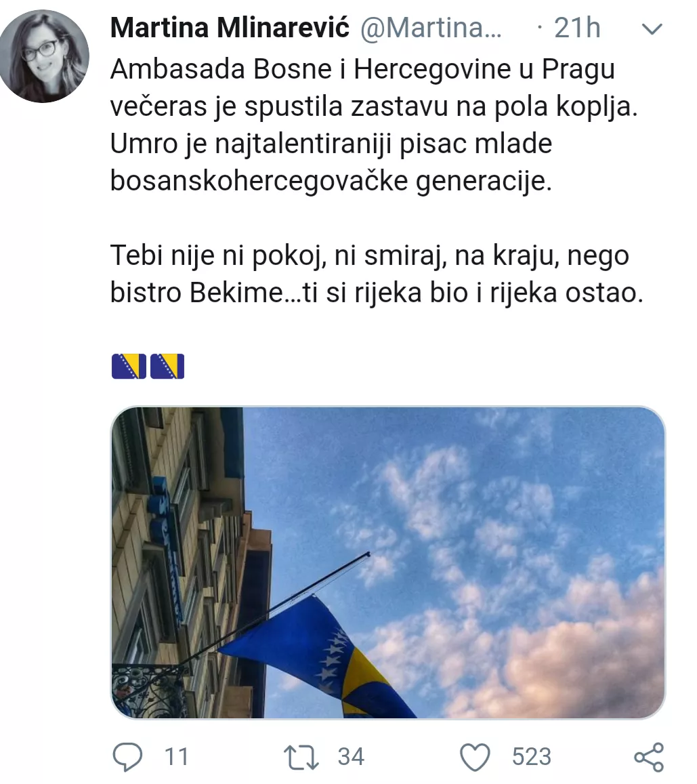Viewport: 697px width, 784px height.
Task: Open the share icon options
Action: click(649, 757)
